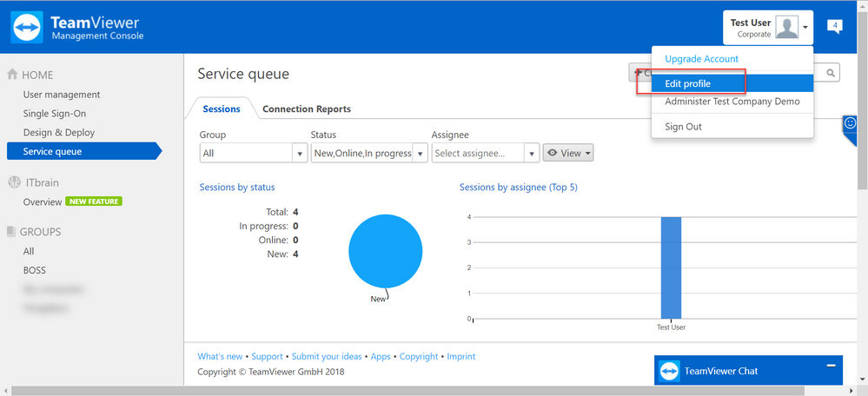Click the blue pie chart New segment
The height and width of the screenshot is (396, 868).
pos(385,251)
